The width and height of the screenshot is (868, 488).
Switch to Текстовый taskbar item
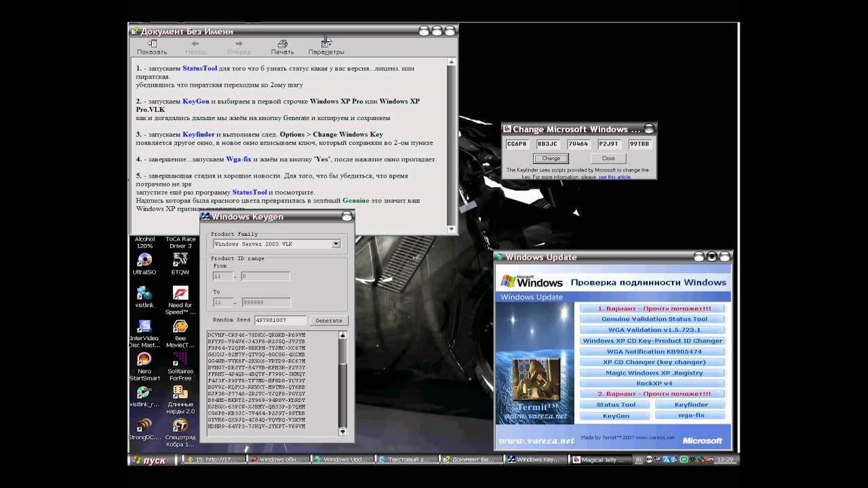pyautogui.click(x=406, y=460)
